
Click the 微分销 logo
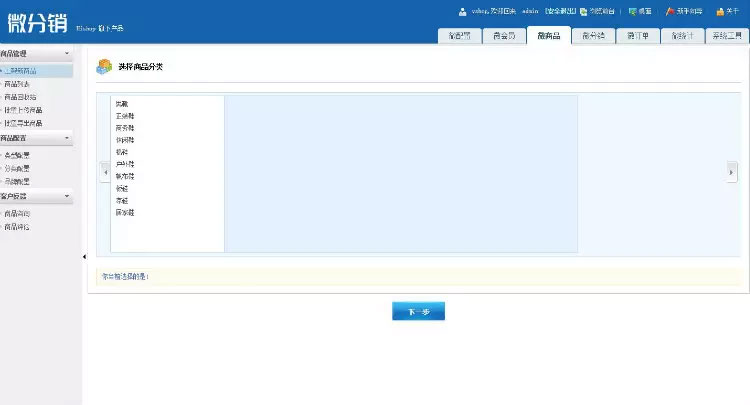(37, 22)
